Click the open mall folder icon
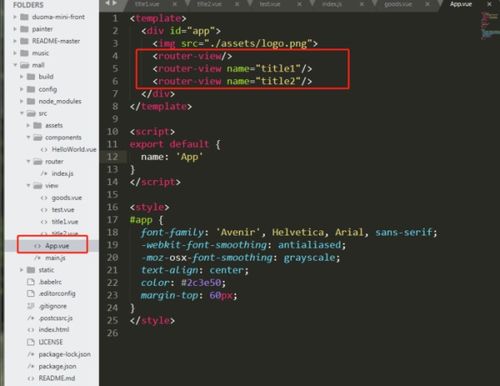This screenshot has width=500, height=386. (24, 65)
